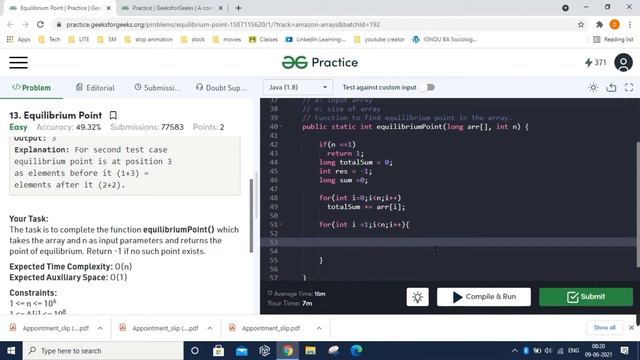The height and width of the screenshot is (360, 640).
Task: Place cursor on editor line 53
Action: click(449, 242)
